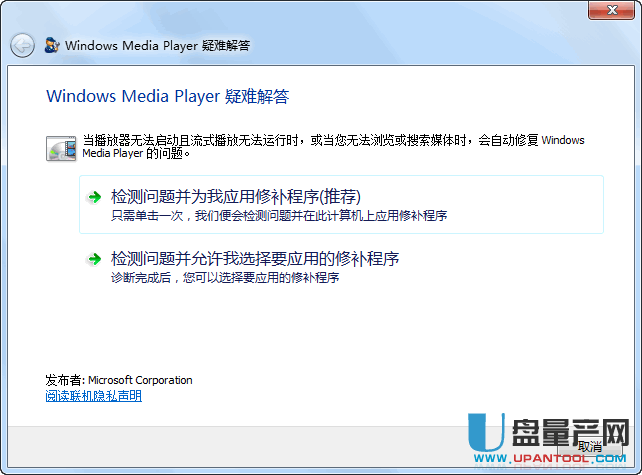
Task: Click the troubleshooter icon in title bar
Action: [52, 45]
